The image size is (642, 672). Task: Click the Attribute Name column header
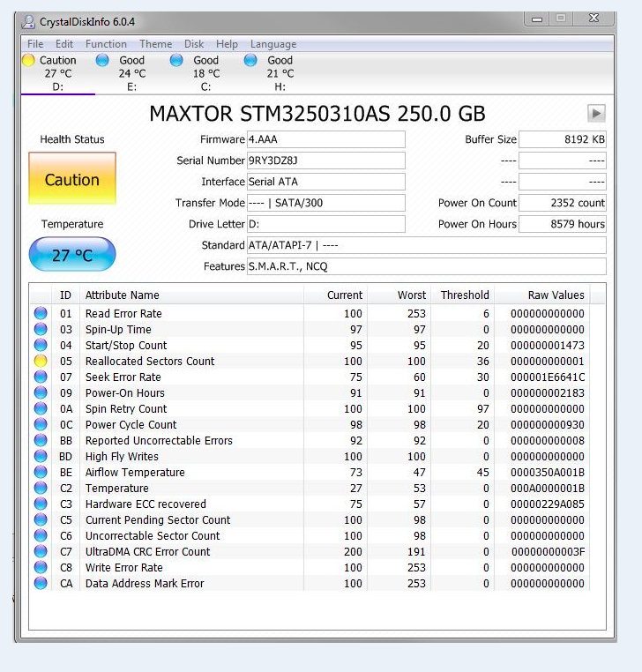tap(192, 295)
